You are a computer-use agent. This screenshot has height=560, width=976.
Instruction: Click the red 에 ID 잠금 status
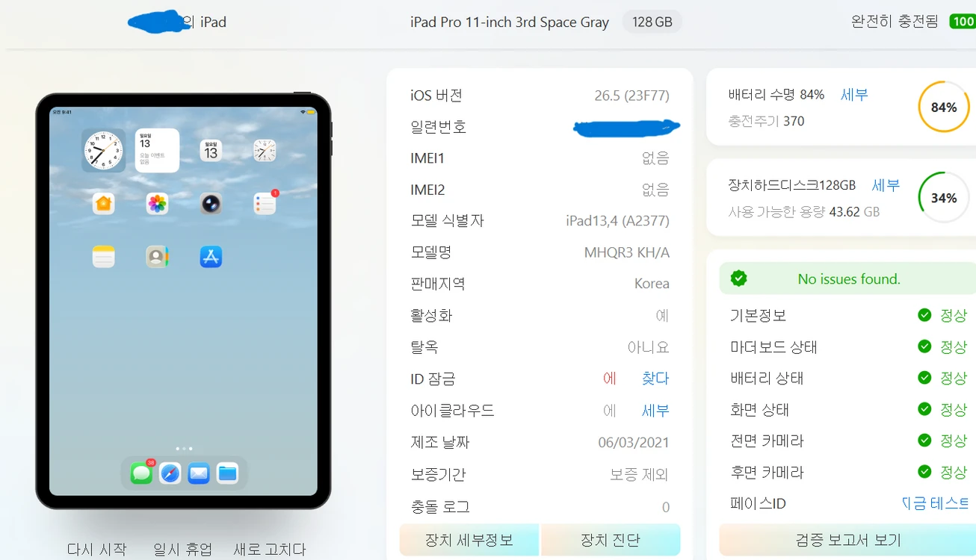tap(610, 379)
